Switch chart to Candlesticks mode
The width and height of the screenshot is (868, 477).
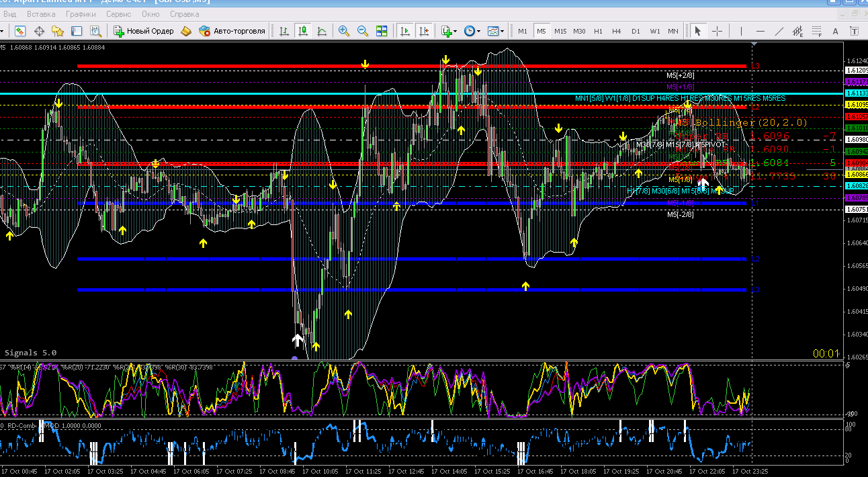pyautogui.click(x=303, y=31)
